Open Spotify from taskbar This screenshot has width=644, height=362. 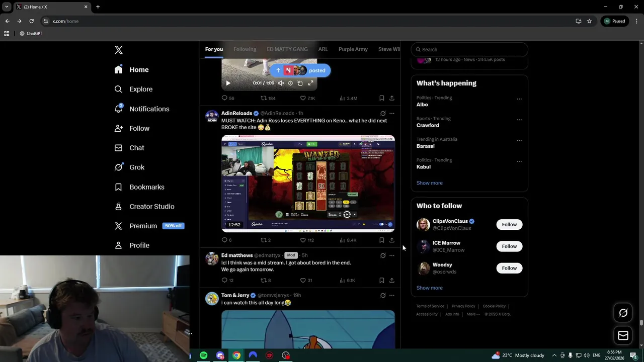tap(203, 355)
